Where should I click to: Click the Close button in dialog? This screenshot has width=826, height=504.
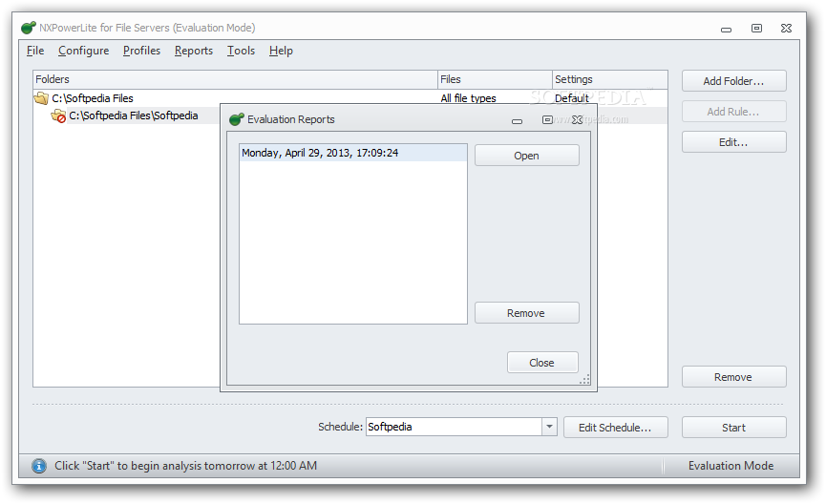tap(542, 363)
